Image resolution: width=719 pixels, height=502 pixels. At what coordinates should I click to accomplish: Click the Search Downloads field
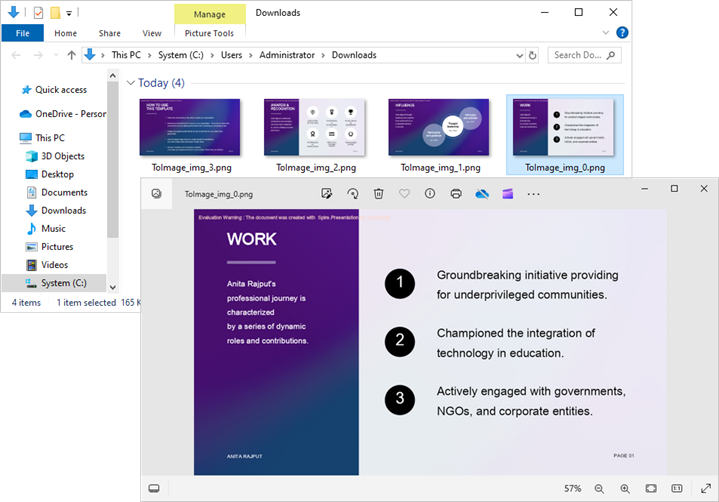point(585,55)
